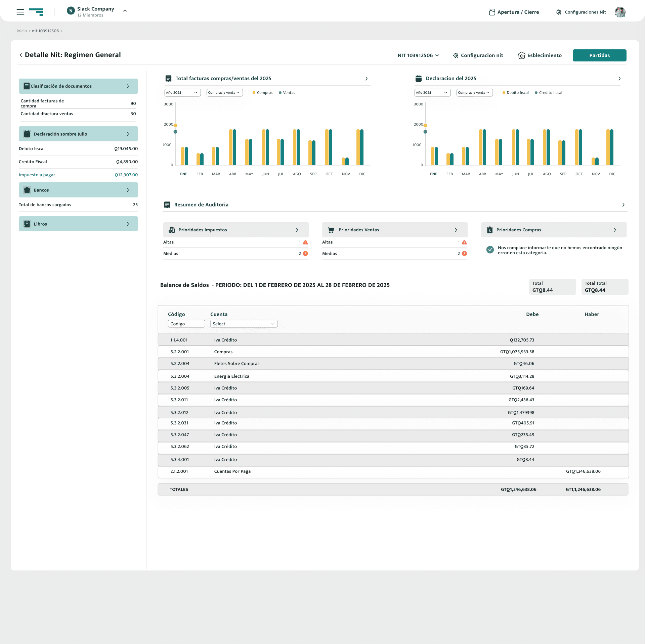This screenshot has width=645, height=644.
Task: Click the Inicio breadcrumb link
Action: pos(21,31)
